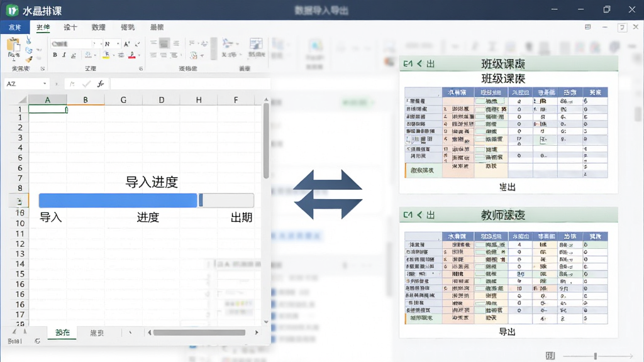This screenshot has height=362, width=644.
Task: Click the insert function fx icon
Action: 101,84
